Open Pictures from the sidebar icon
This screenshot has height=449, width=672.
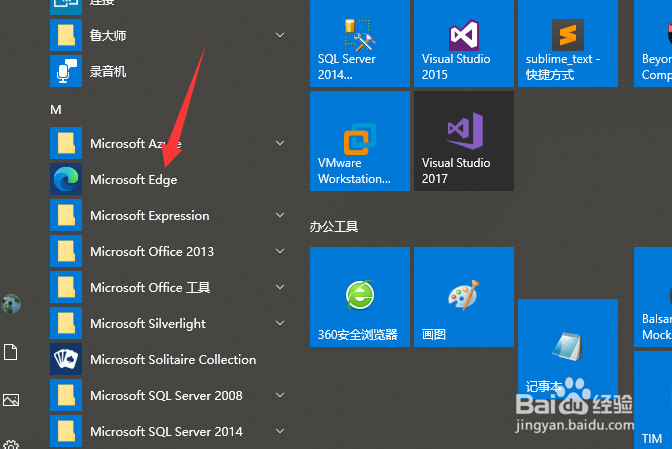(11, 400)
